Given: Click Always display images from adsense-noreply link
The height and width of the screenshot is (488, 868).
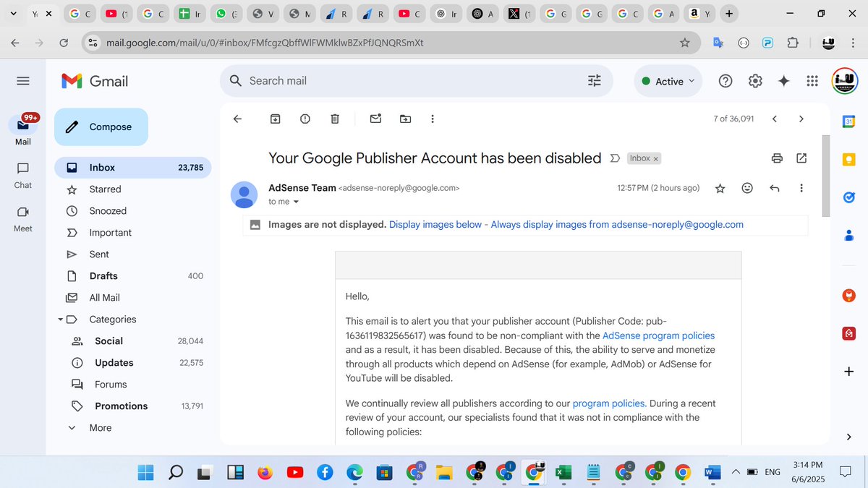Looking at the screenshot, I should click(617, 225).
